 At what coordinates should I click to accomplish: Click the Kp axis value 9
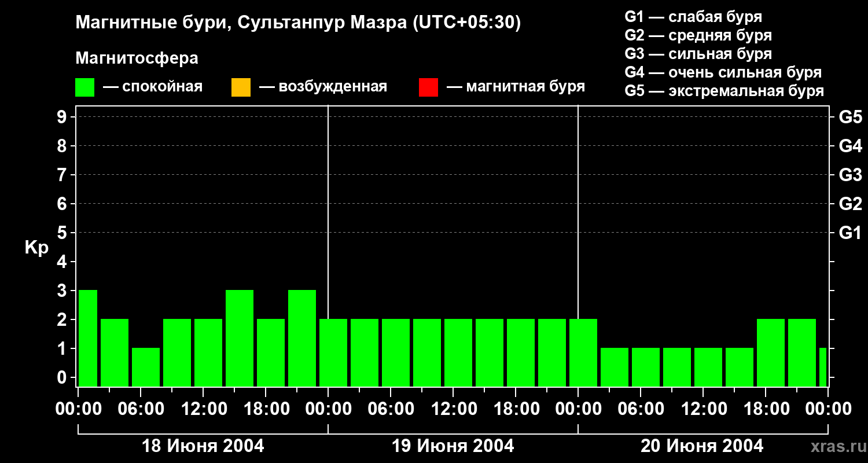tap(63, 117)
